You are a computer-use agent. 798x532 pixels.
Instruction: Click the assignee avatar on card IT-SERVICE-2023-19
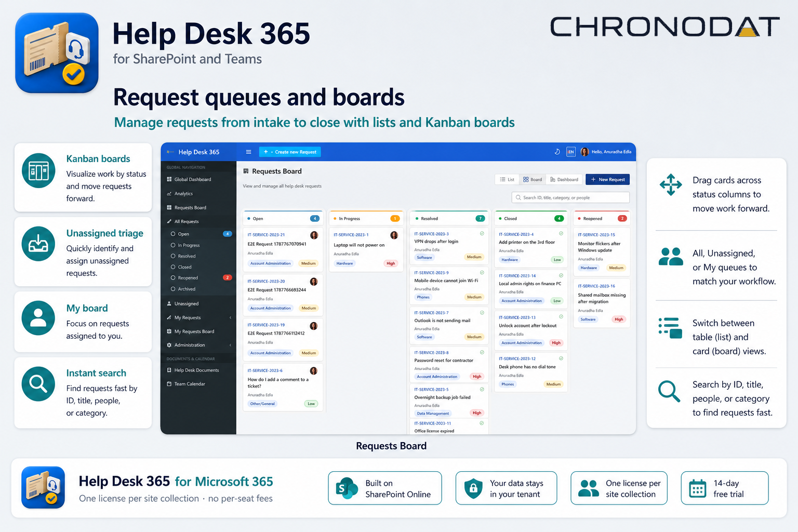click(314, 326)
